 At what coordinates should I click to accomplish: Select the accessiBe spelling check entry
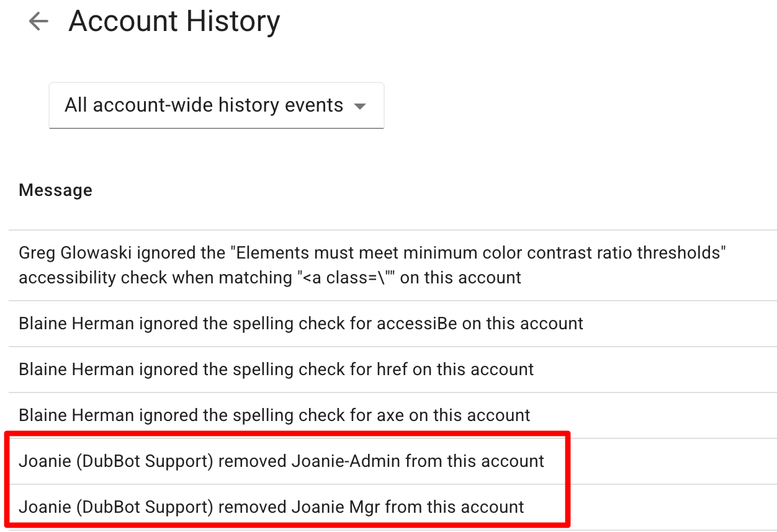[x=301, y=323]
